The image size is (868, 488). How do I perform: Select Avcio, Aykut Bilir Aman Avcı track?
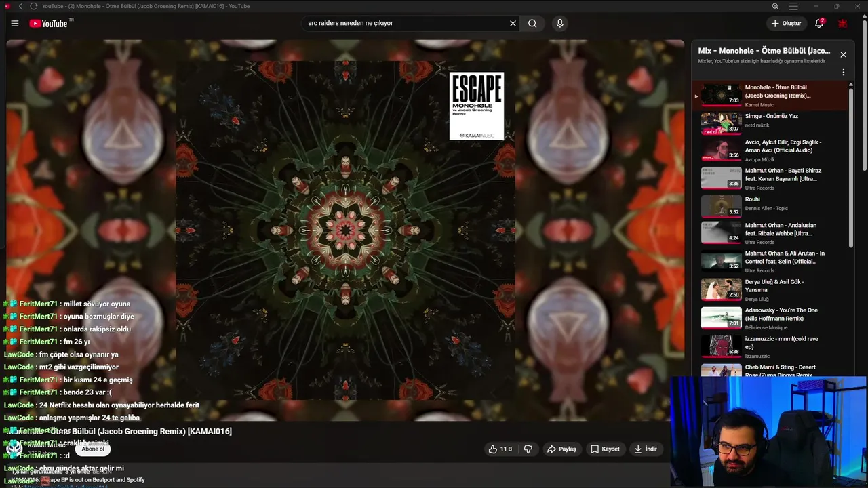pyautogui.click(x=770, y=150)
